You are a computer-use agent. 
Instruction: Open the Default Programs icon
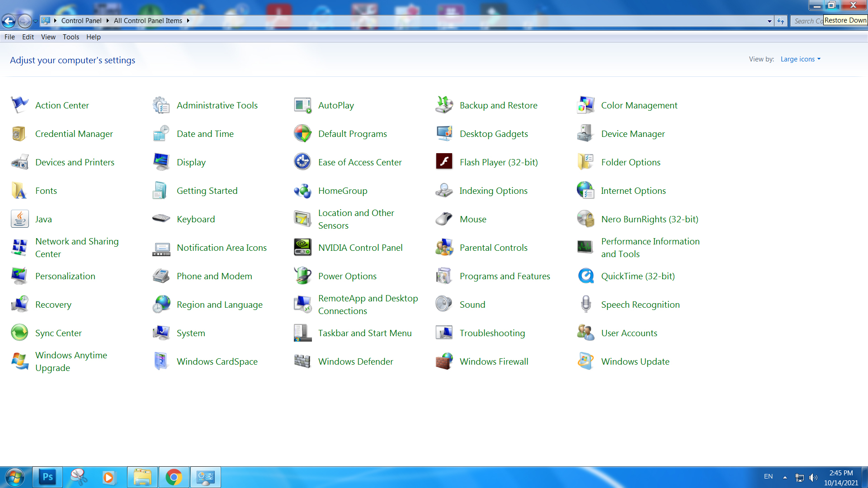(303, 133)
